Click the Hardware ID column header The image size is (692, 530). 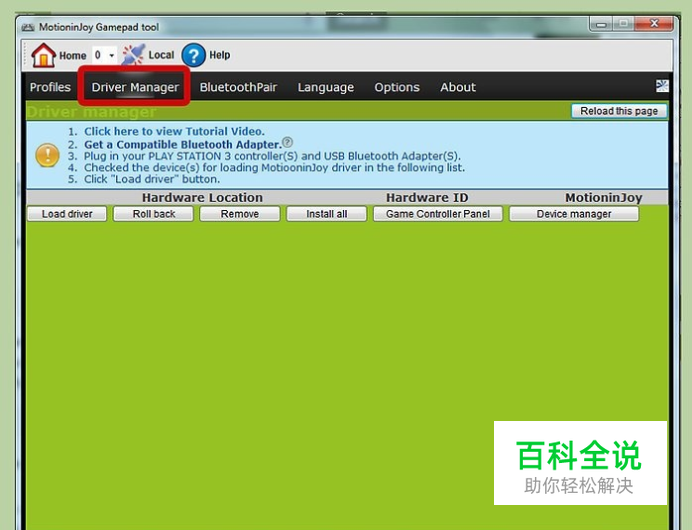tap(427, 197)
